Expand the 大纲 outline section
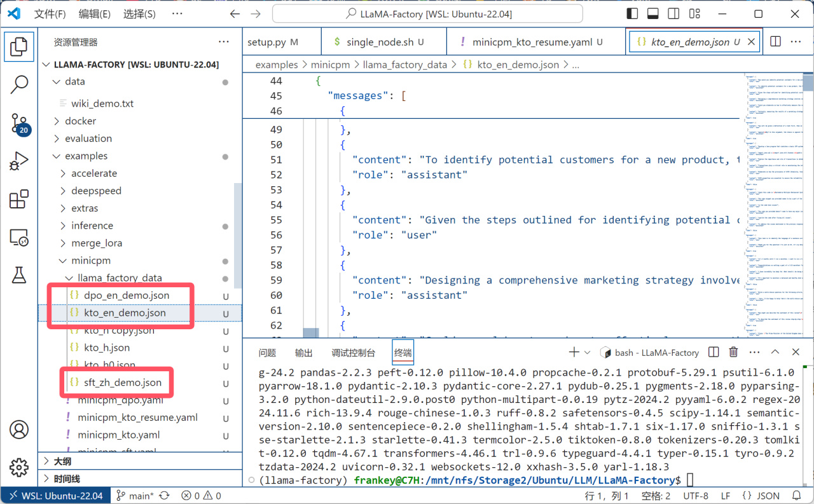Viewport: 814px width, 504px height. (x=140, y=461)
